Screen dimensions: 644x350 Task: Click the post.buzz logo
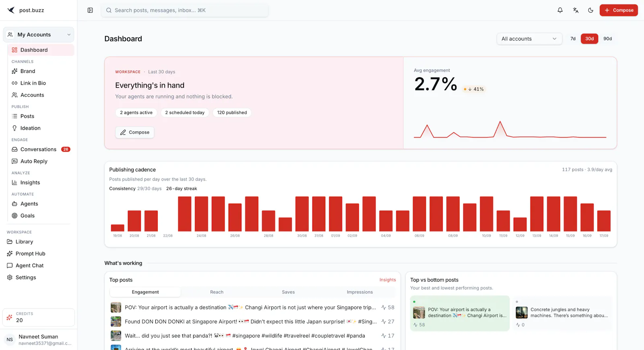[x=26, y=10]
